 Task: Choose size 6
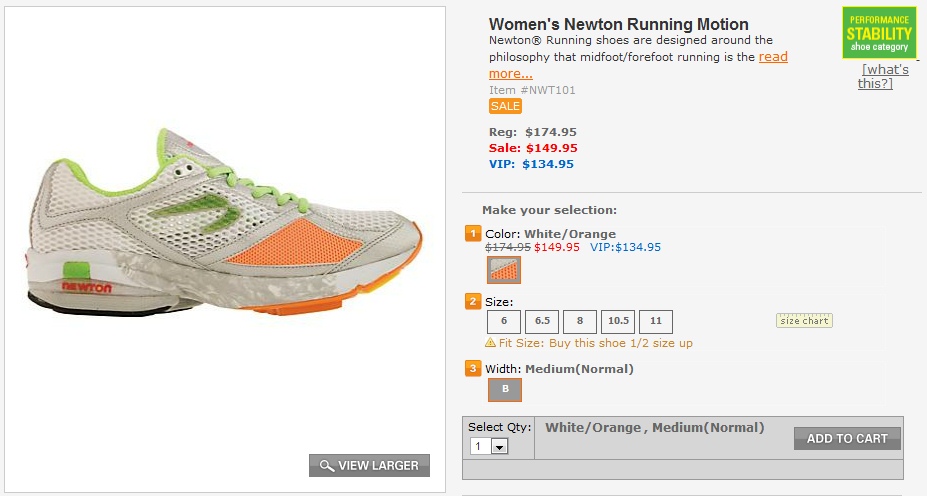(504, 322)
